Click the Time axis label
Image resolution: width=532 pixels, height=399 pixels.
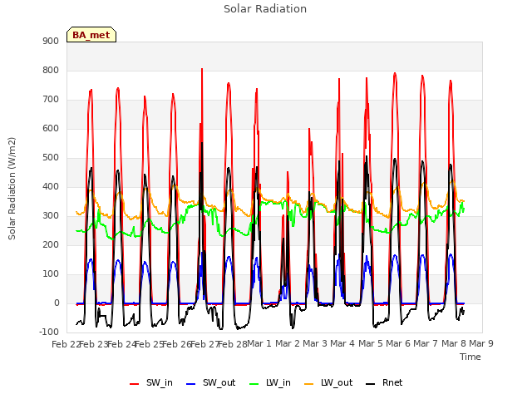[x=470, y=357]
